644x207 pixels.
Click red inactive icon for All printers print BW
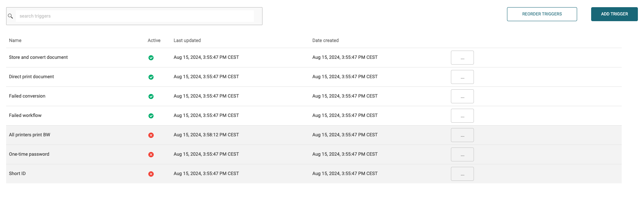151,135
